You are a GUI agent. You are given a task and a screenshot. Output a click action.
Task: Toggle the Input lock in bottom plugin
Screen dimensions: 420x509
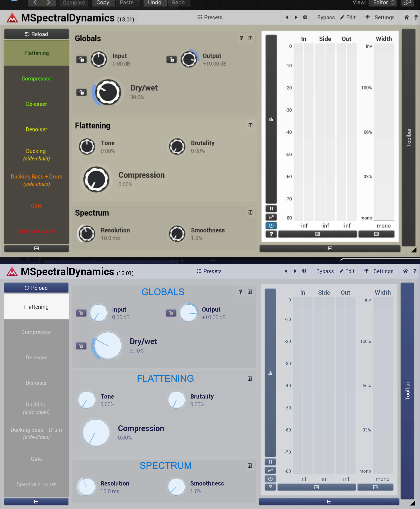click(x=81, y=313)
